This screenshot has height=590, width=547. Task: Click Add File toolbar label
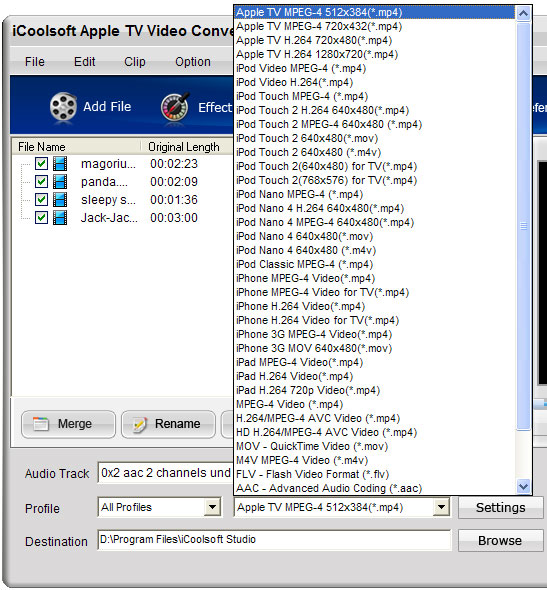[107, 107]
